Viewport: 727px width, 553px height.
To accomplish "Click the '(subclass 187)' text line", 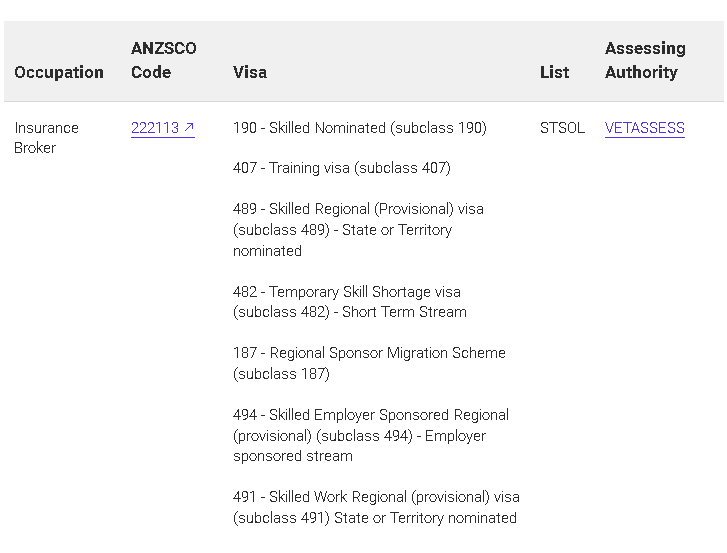I will 281,374.
